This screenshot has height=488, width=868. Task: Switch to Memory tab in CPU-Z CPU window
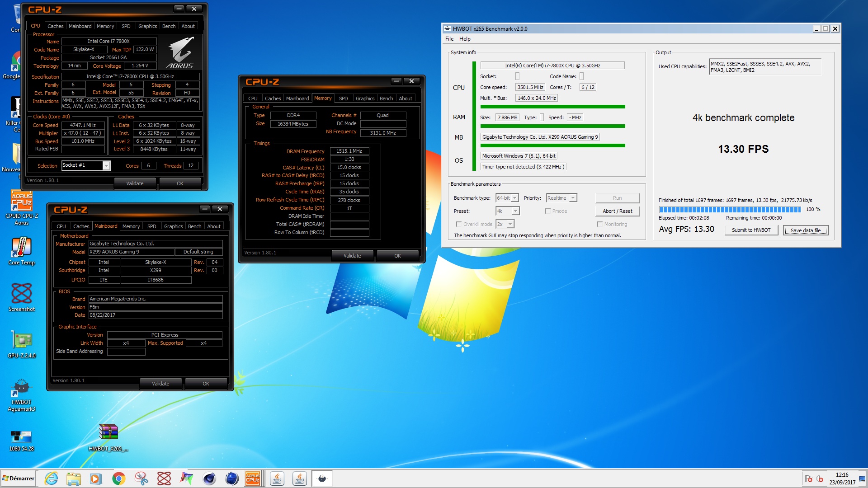pos(105,26)
